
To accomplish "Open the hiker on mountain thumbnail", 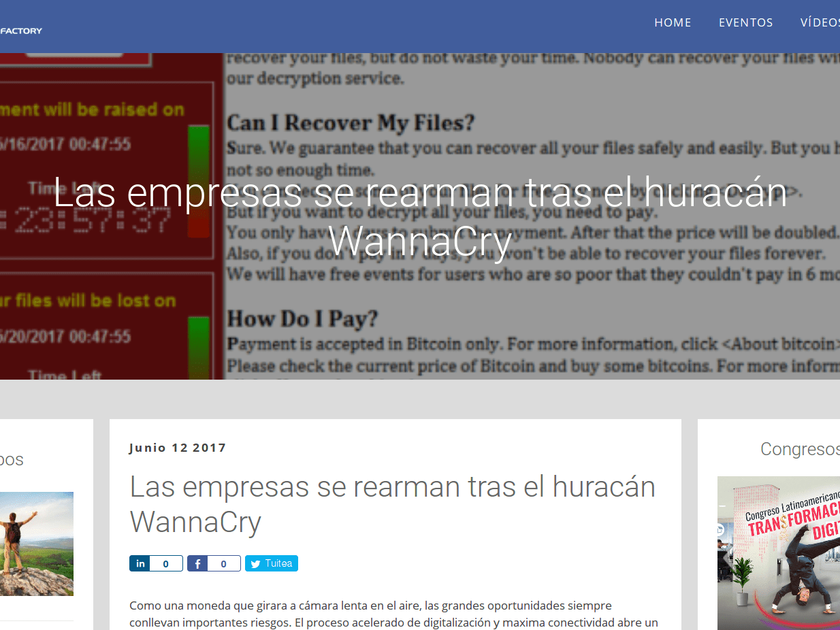I will click(x=37, y=544).
